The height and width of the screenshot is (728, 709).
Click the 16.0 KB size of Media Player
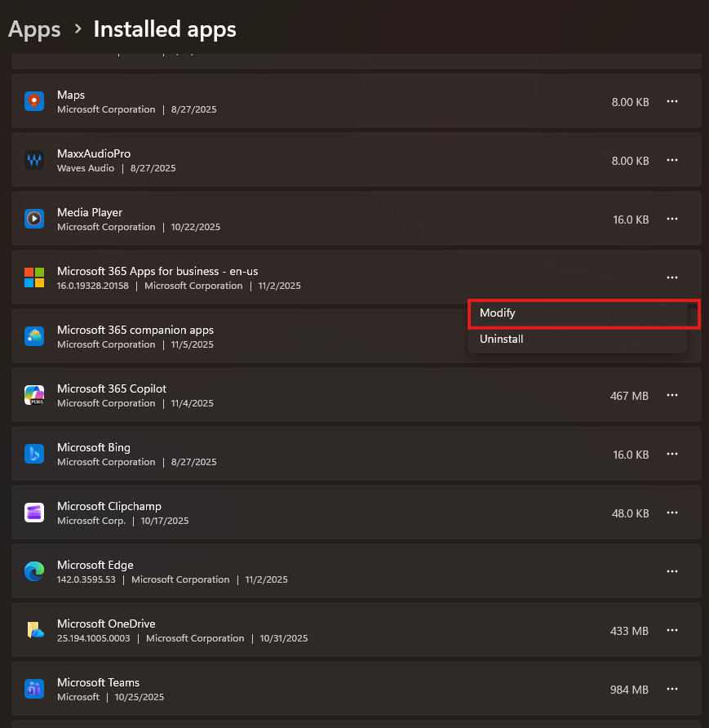click(x=631, y=220)
